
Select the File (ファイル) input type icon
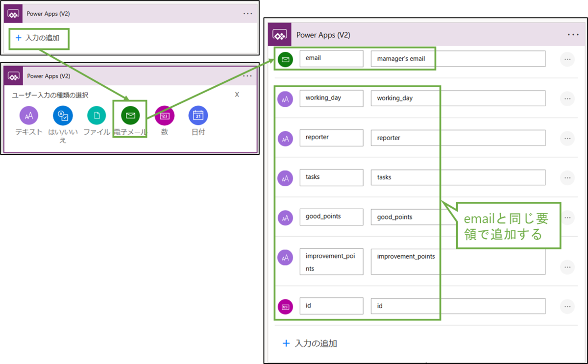(x=97, y=116)
